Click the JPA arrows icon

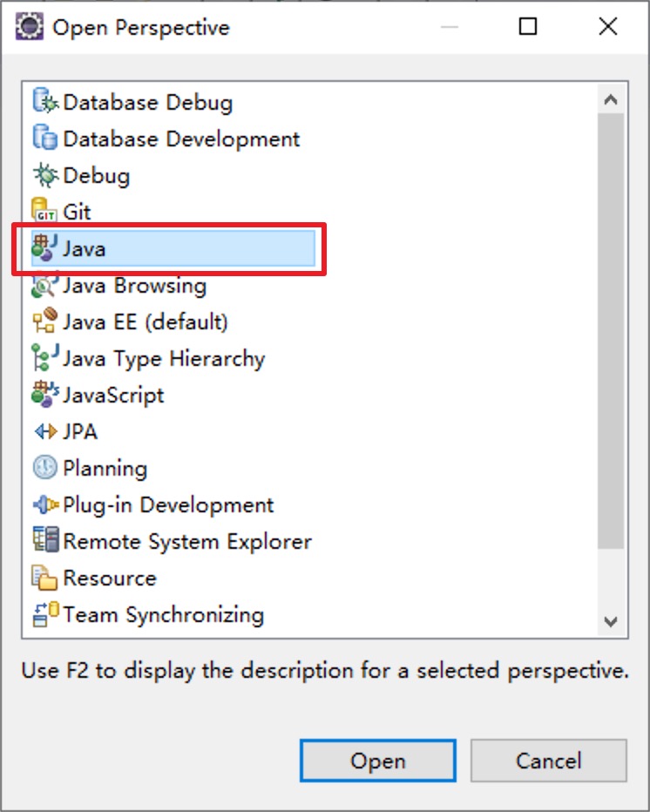(x=45, y=431)
